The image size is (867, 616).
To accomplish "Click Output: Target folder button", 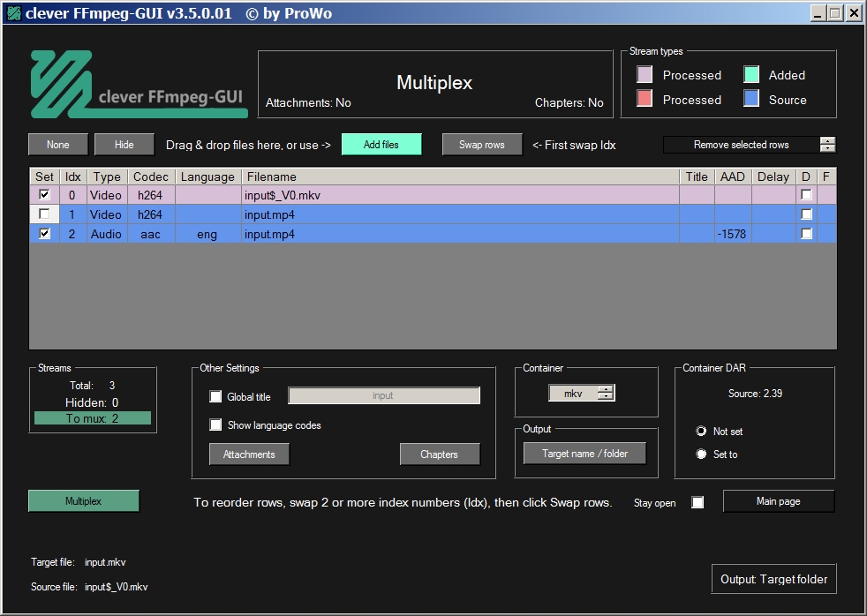I will pos(774,579).
